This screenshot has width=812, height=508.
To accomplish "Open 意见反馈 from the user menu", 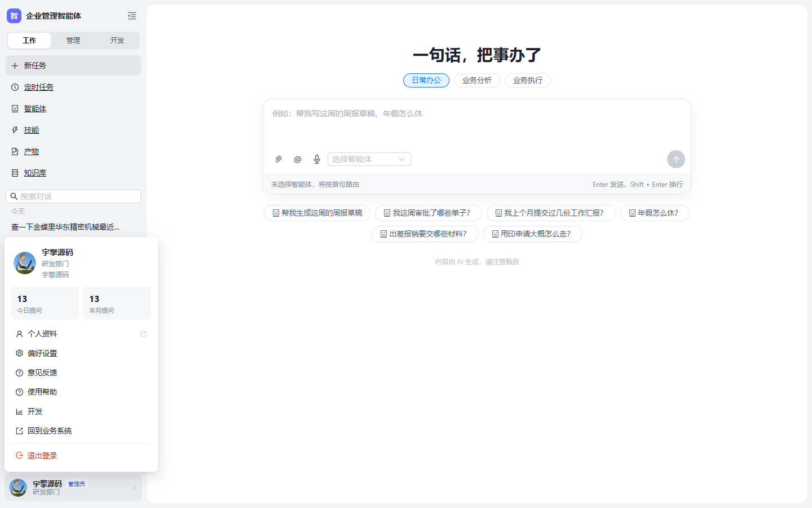I will 81,373.
